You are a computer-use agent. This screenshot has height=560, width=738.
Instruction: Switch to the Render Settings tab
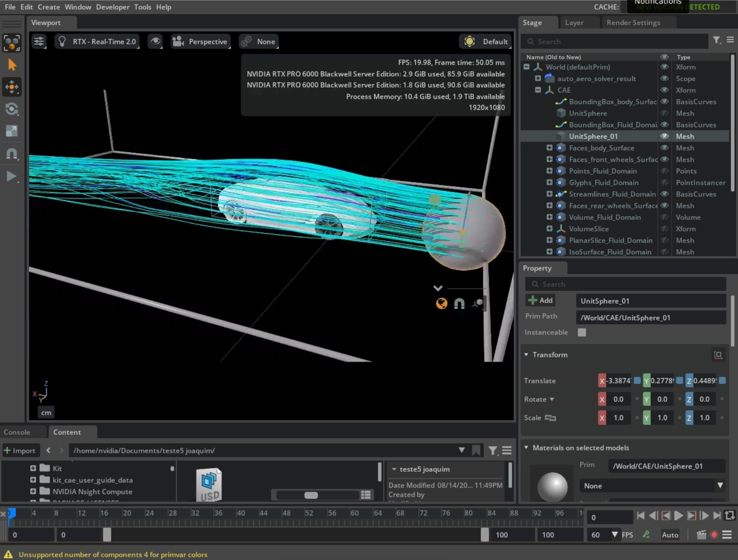[x=633, y=22]
